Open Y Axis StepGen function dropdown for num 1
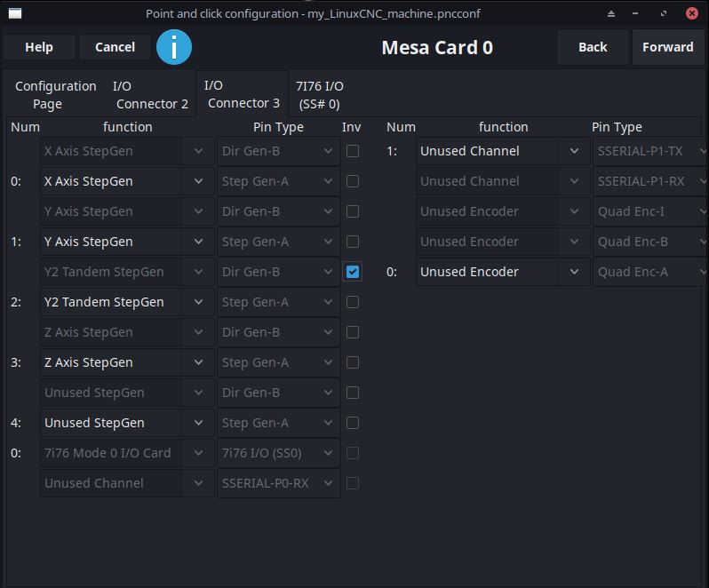 [x=126, y=242]
